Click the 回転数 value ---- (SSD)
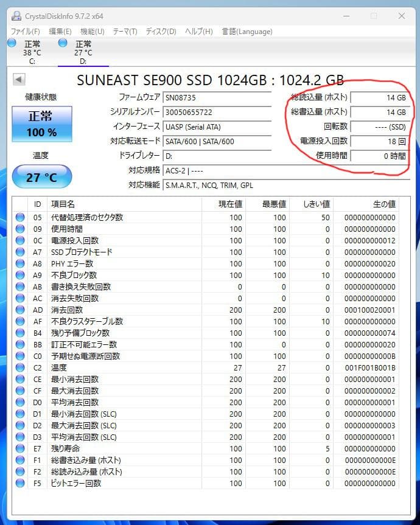This screenshot has width=420, height=525. pyautogui.click(x=380, y=127)
